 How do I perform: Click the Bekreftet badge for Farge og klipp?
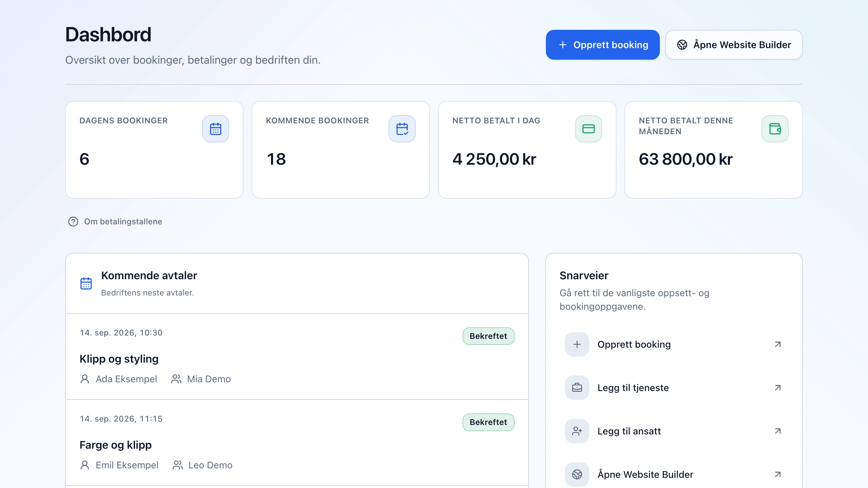pos(488,422)
